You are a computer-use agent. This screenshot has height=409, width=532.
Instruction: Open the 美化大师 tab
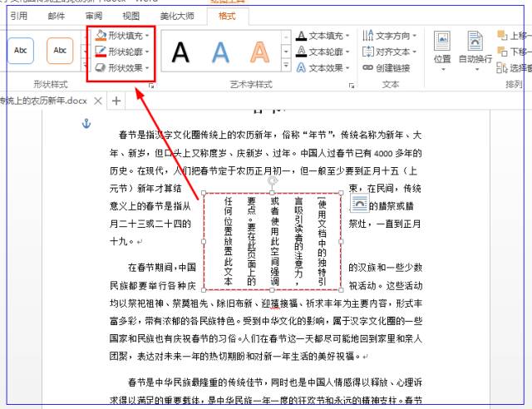pyautogui.click(x=177, y=16)
